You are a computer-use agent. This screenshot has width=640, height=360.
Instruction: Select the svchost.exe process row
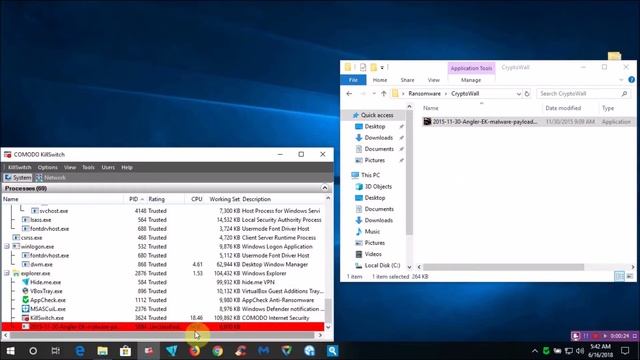(x=163, y=211)
